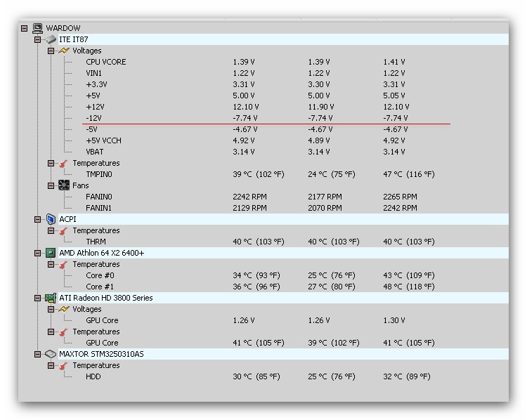Select the Core #1 row label
The height and width of the screenshot is (420, 527).
pos(100,287)
